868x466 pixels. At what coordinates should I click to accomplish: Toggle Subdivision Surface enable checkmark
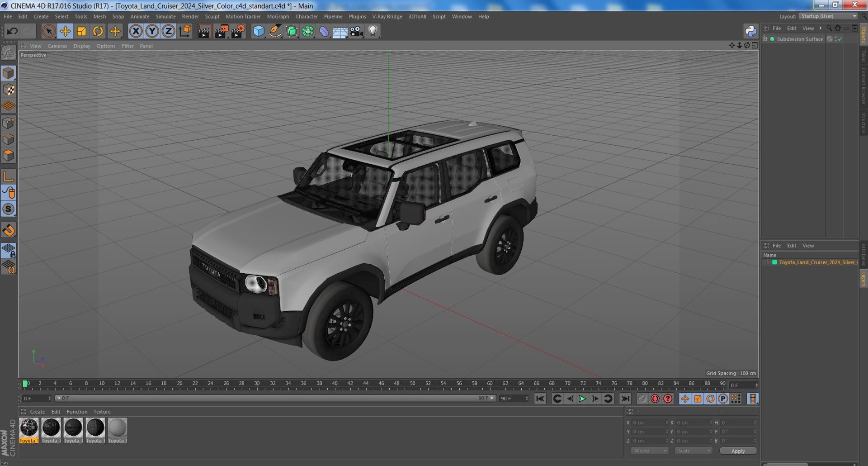point(840,39)
